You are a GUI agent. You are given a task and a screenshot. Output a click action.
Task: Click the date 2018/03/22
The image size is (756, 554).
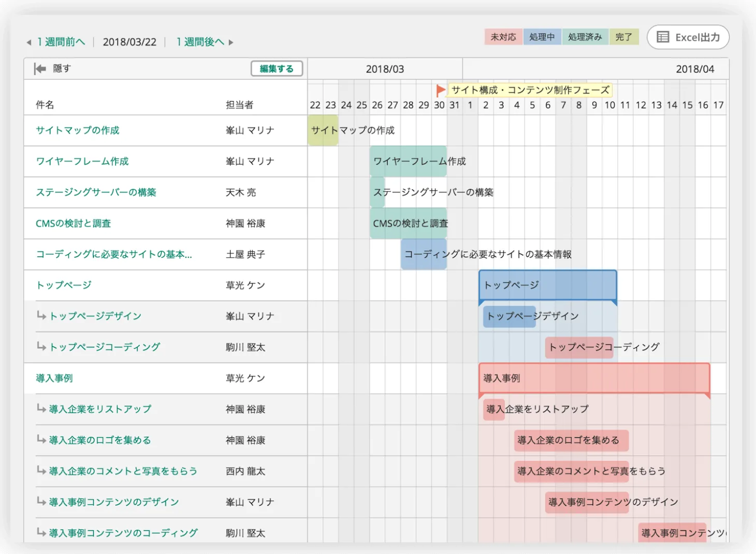(x=129, y=42)
